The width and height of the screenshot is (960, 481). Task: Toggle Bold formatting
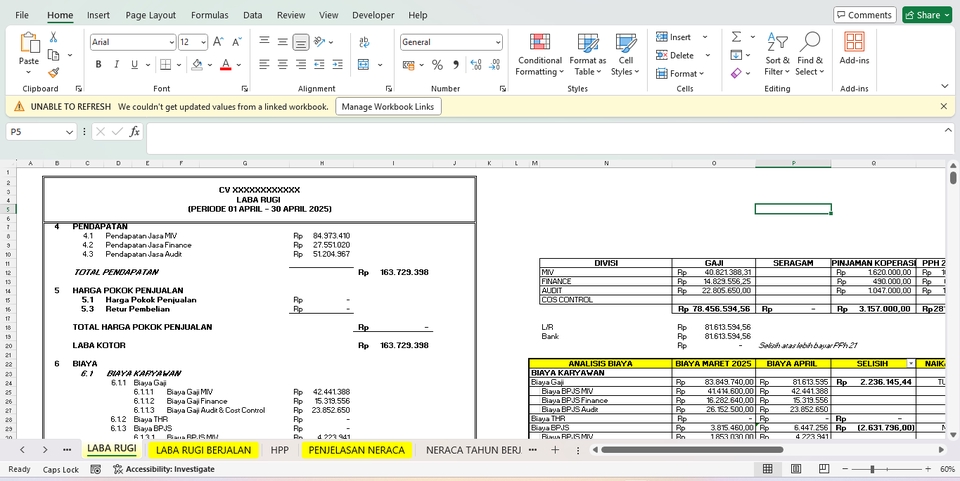pyautogui.click(x=99, y=64)
